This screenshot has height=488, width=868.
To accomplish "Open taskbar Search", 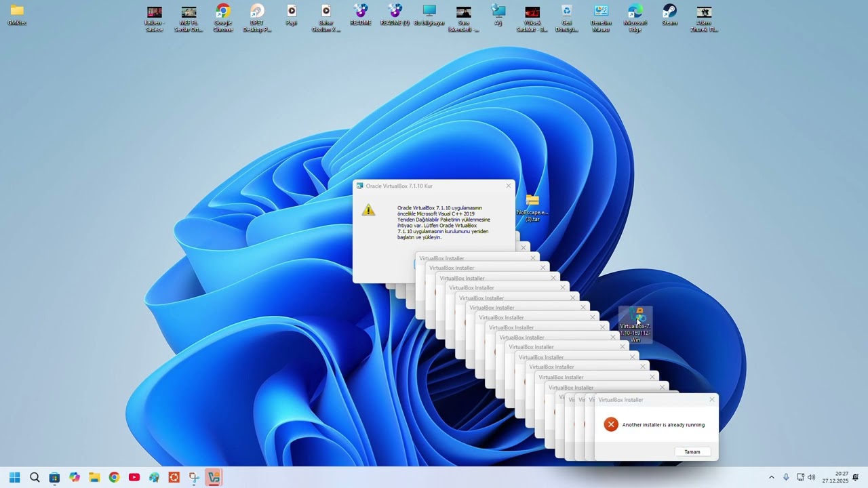I will (x=35, y=477).
